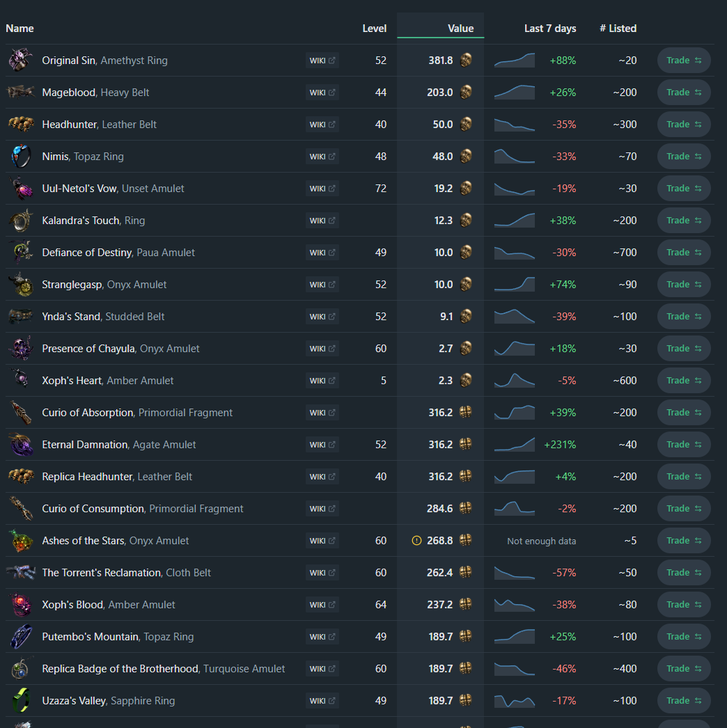Sort by the # Listed column
This screenshot has width=727, height=728.
618,29
